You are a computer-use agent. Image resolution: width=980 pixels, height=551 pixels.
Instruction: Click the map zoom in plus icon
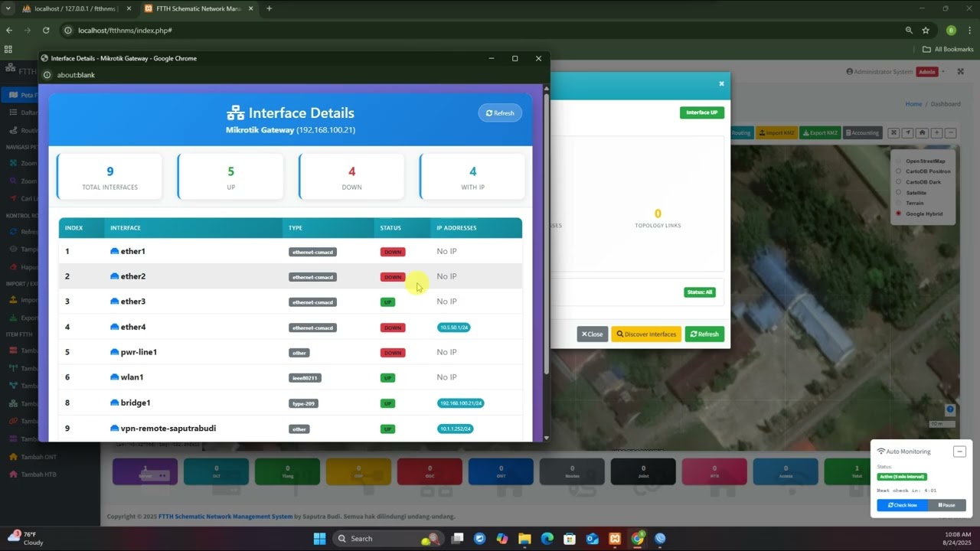(936, 133)
